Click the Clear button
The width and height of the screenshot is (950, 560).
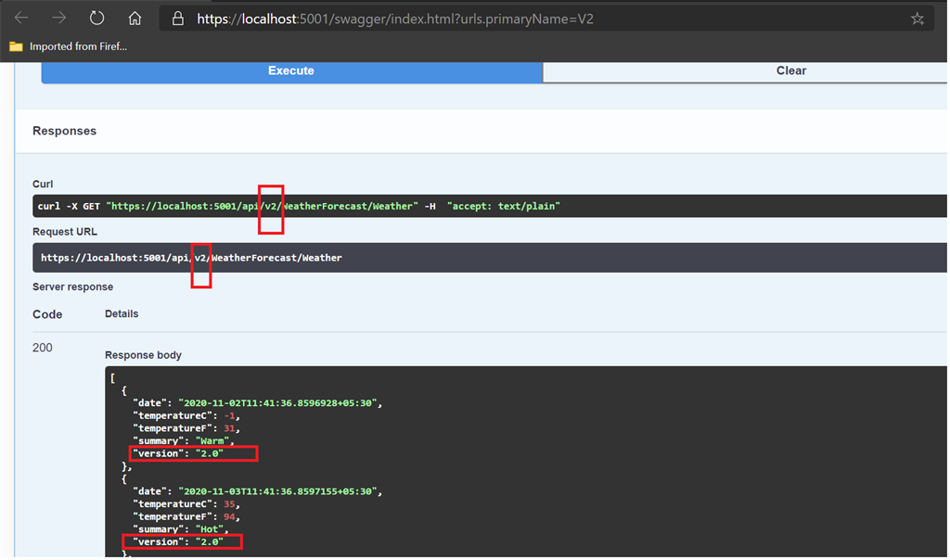coord(790,70)
